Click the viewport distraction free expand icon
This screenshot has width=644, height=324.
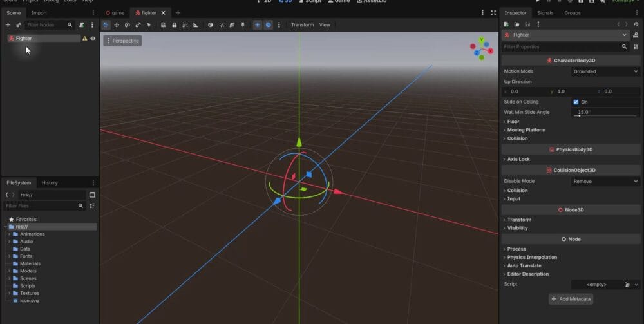point(493,13)
